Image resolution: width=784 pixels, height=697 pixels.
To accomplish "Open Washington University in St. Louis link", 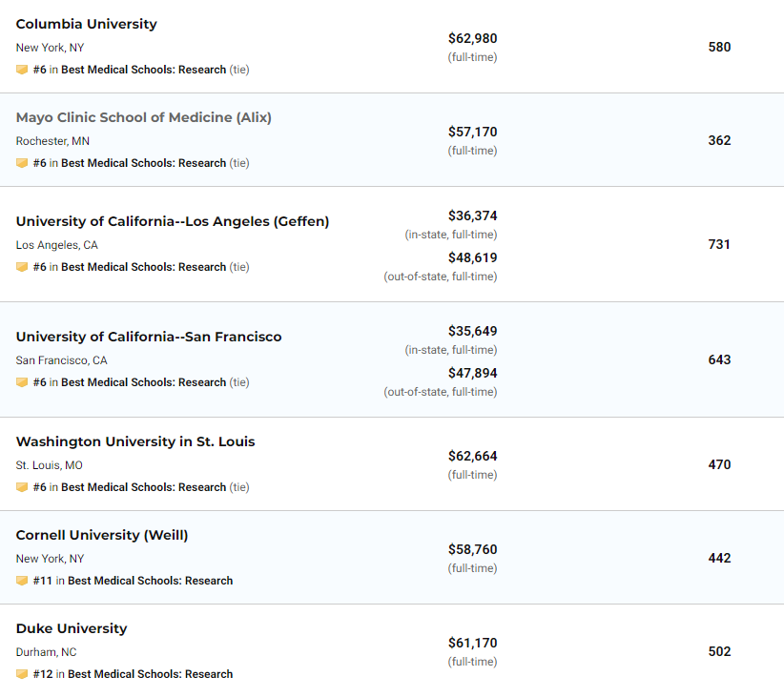I will pyautogui.click(x=135, y=442).
